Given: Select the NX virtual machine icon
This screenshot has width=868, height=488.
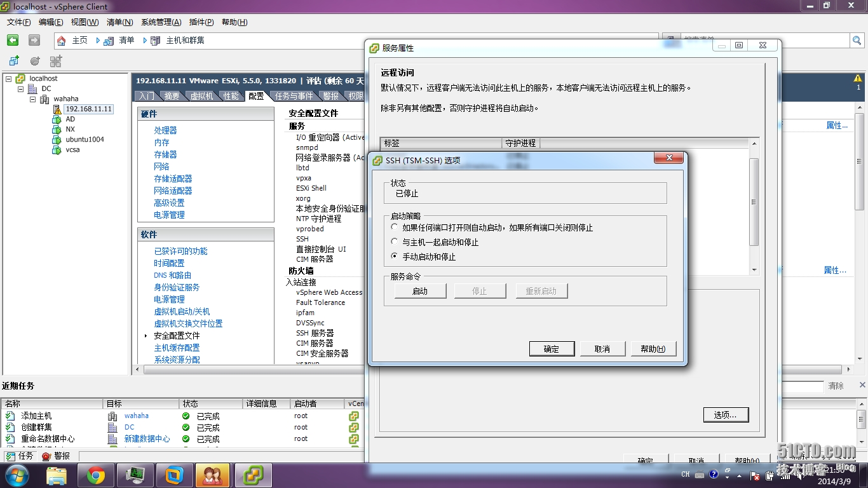Looking at the screenshot, I should [x=57, y=130].
